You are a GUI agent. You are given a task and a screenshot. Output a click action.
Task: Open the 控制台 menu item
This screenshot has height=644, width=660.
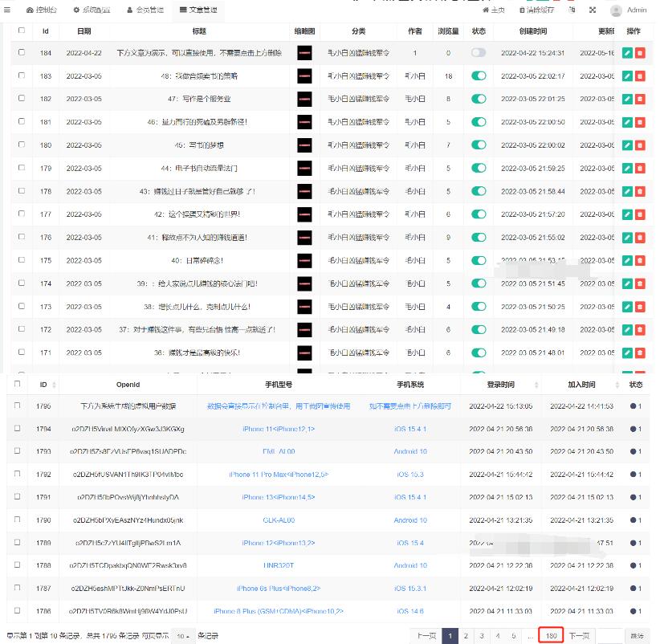[x=41, y=10]
